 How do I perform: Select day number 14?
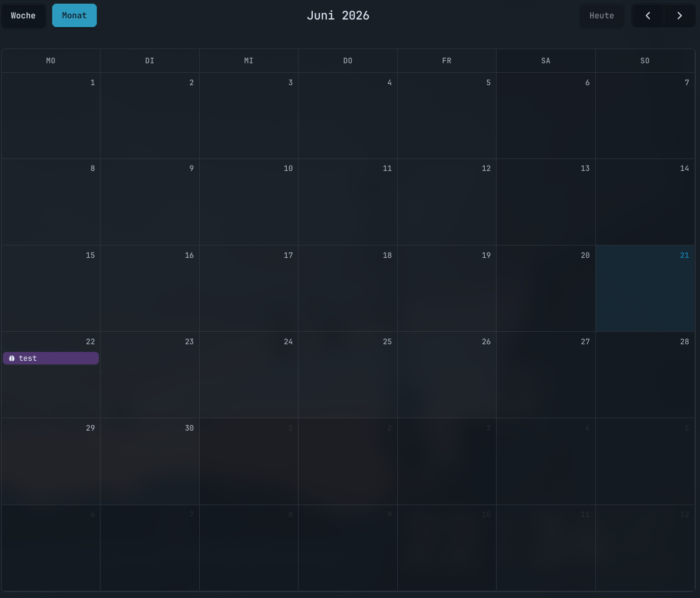[x=685, y=169]
